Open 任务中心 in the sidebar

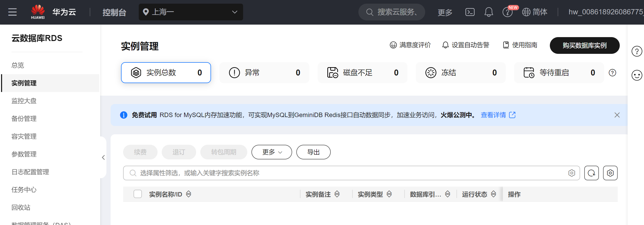(24, 190)
